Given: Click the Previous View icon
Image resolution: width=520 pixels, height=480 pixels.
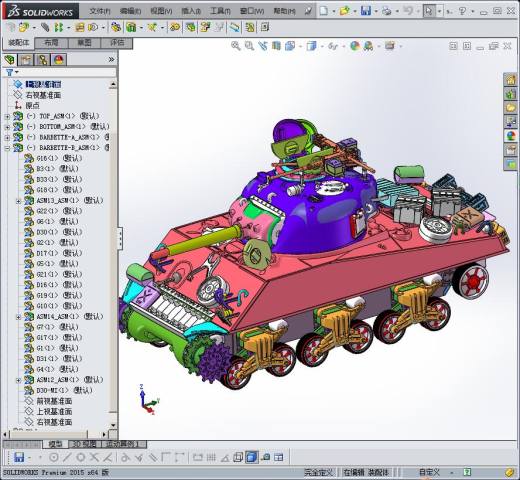Looking at the screenshot, I should click(263, 46).
